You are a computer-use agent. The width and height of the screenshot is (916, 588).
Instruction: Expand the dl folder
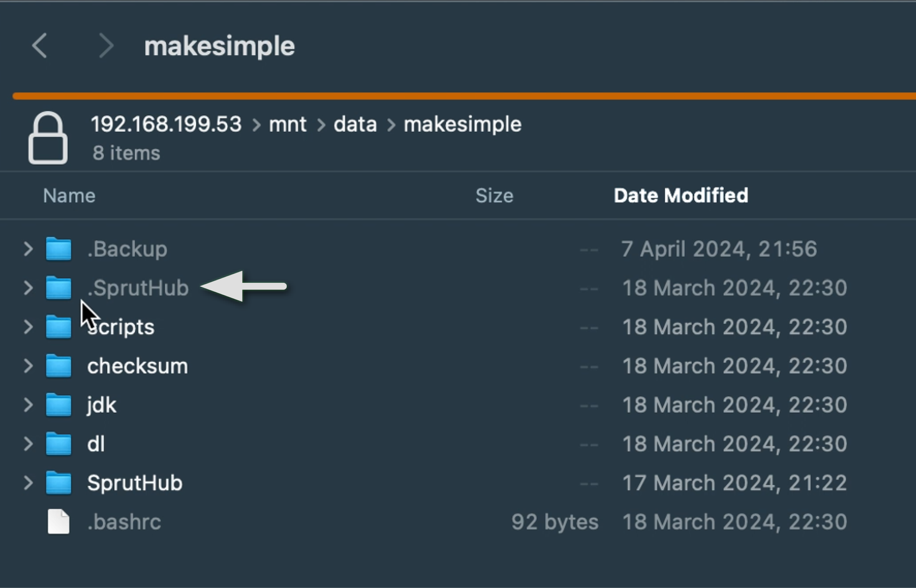[28, 444]
